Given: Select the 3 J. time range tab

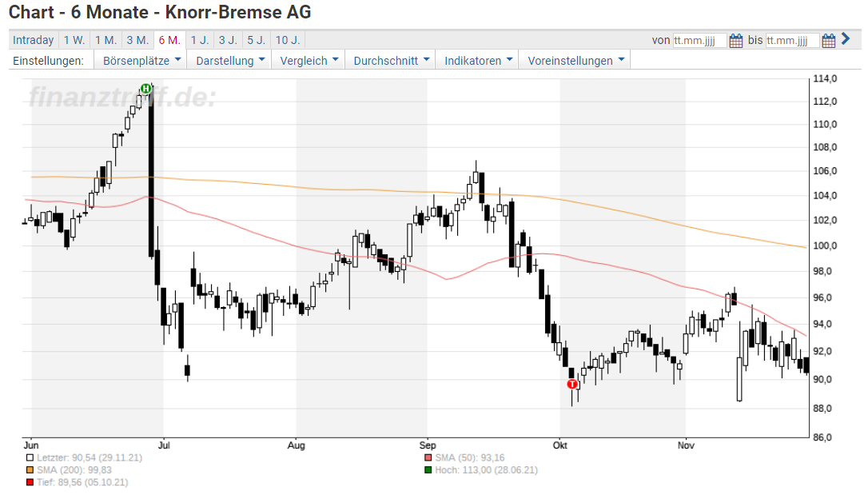Looking at the screenshot, I should point(228,40).
